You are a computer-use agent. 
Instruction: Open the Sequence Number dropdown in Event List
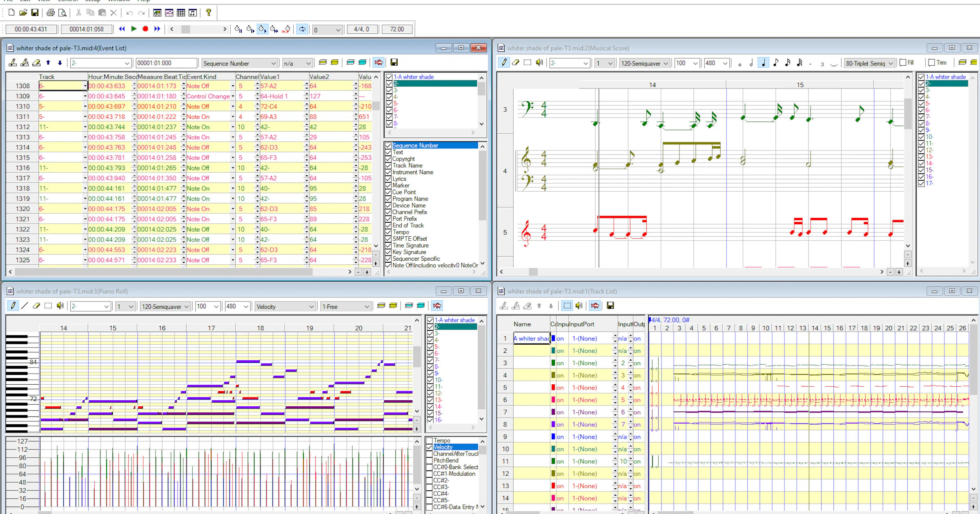240,63
